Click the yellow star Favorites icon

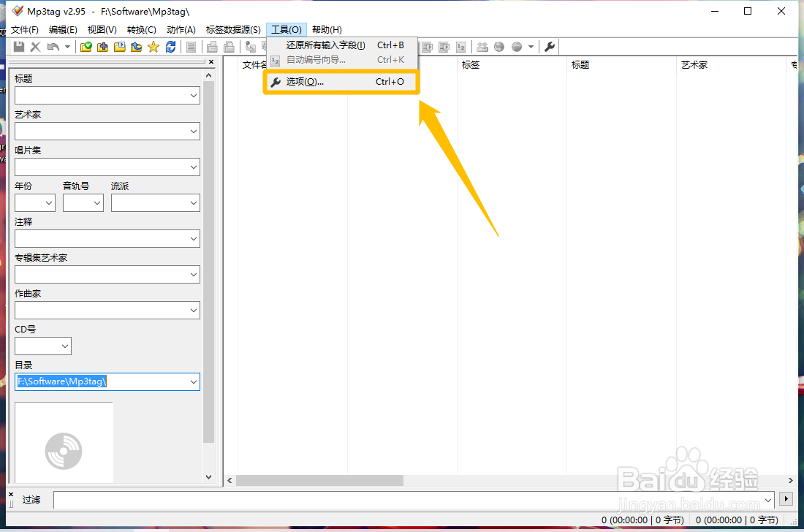click(153, 47)
